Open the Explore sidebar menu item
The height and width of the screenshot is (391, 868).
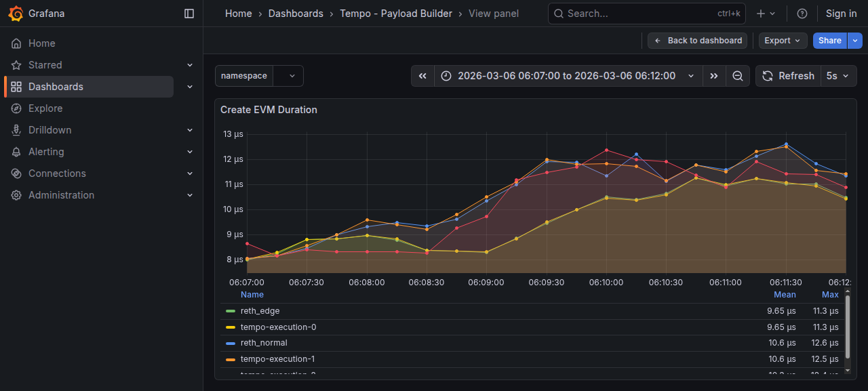(45, 108)
